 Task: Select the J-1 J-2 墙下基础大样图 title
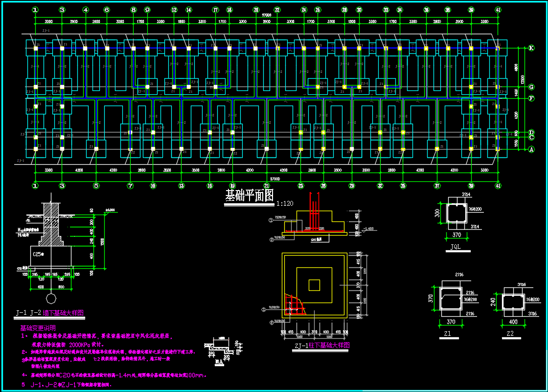[x=49, y=313]
